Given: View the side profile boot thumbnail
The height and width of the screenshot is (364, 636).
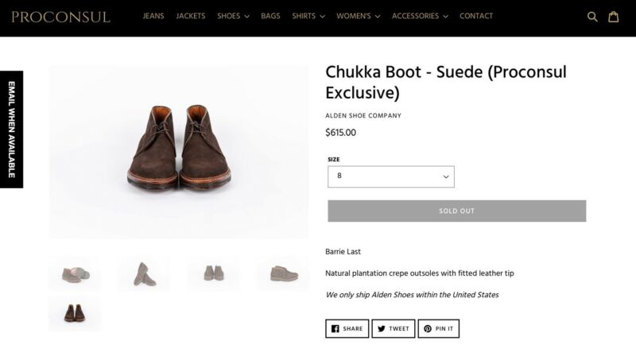Looking at the screenshot, I should coord(283,273).
